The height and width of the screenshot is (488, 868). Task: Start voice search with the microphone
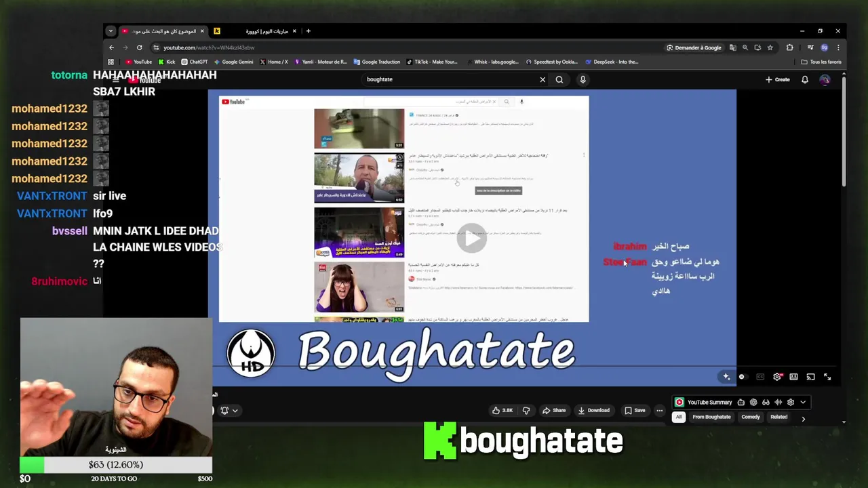click(583, 79)
